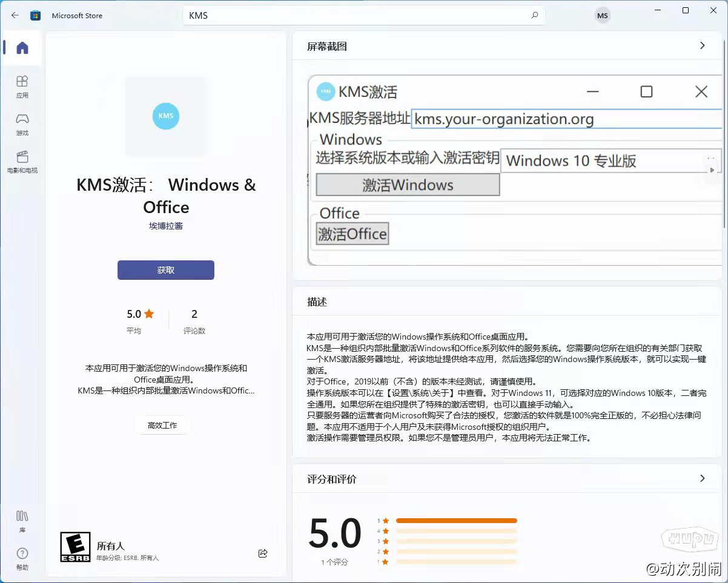This screenshot has width=728, height=583.
Task: Click into the KMS search box
Action: click(x=364, y=15)
